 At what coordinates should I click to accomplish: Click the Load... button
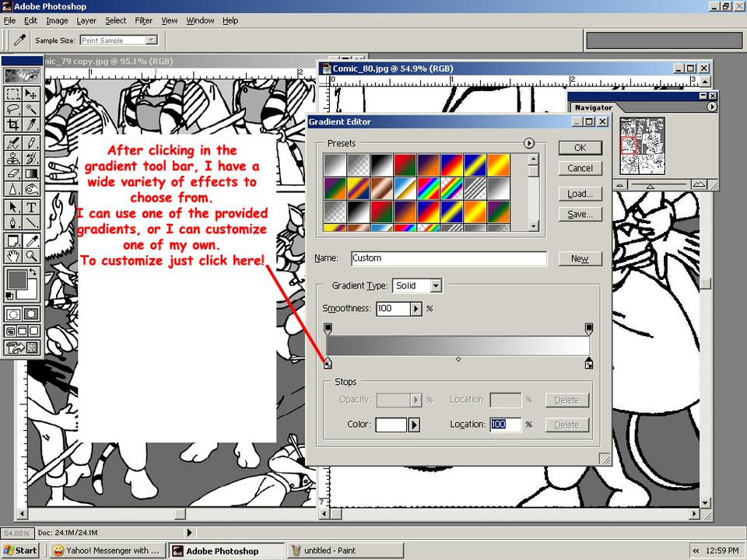[580, 194]
